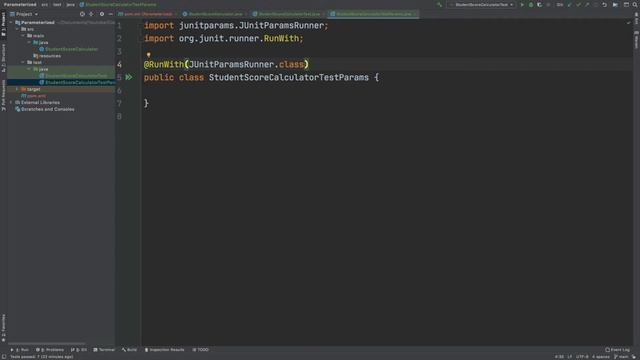The image size is (640, 360).
Task: Select pom.xml in project tree
Action: [x=33, y=96]
